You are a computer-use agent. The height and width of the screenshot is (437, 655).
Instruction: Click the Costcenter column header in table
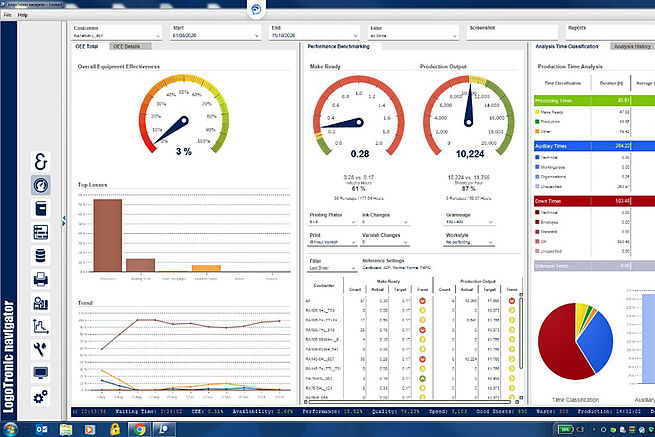click(x=324, y=286)
